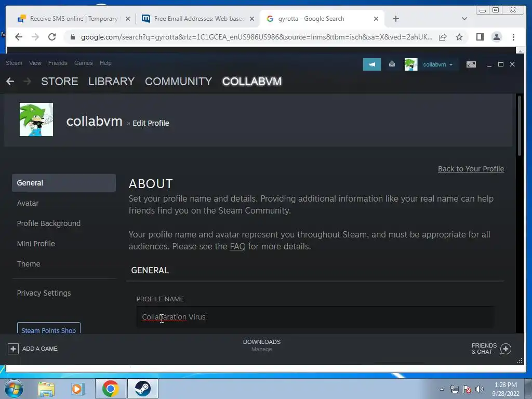The width and height of the screenshot is (532, 399).
Task: Click the ADD A GAME label
Action: pyautogui.click(x=39, y=349)
